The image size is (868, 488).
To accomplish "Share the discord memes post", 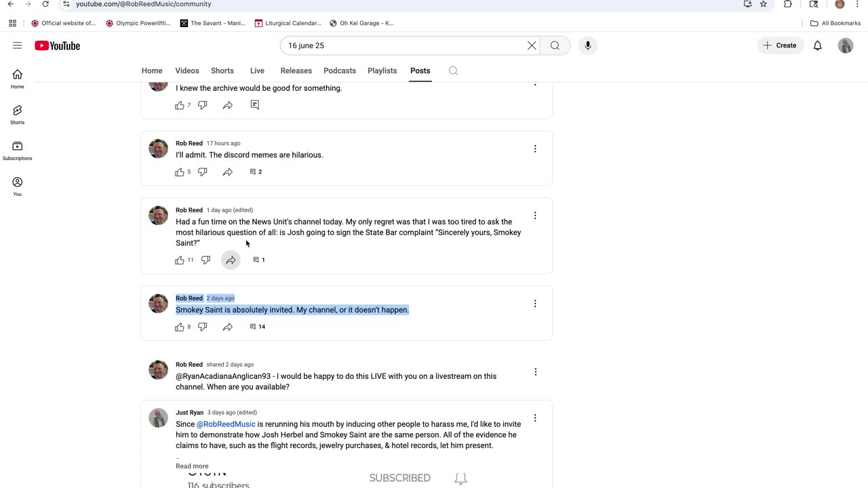I will 228,172.
